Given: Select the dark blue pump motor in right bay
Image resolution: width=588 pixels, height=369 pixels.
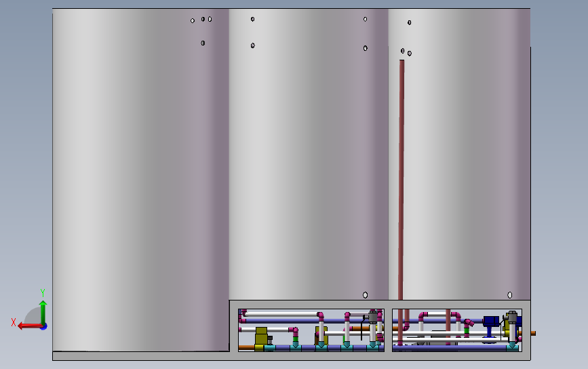Looking at the screenshot, I should point(491,321).
